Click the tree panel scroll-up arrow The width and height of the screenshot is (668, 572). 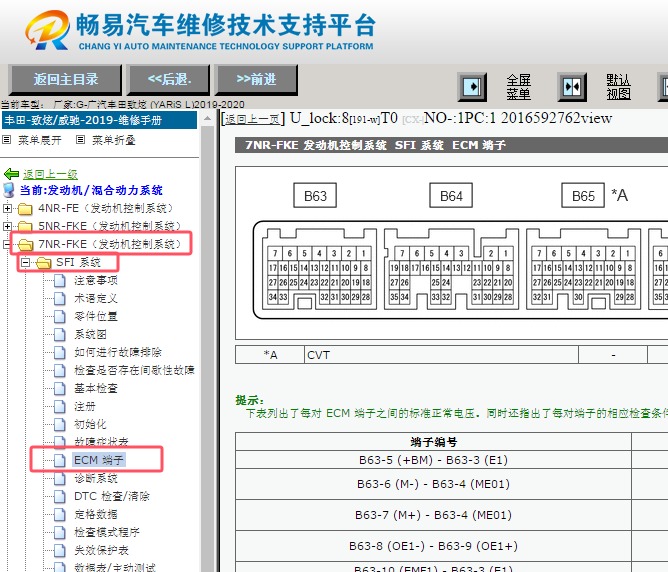pos(207,118)
